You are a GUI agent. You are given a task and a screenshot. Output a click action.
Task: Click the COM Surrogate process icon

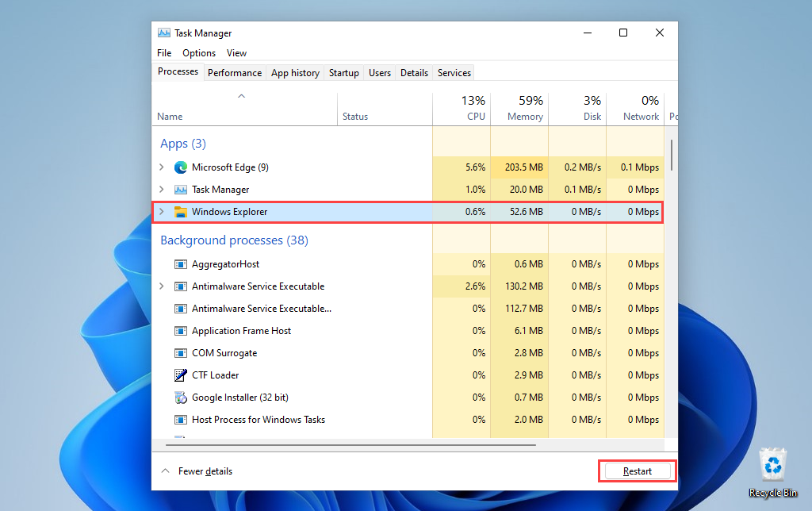[180, 353]
